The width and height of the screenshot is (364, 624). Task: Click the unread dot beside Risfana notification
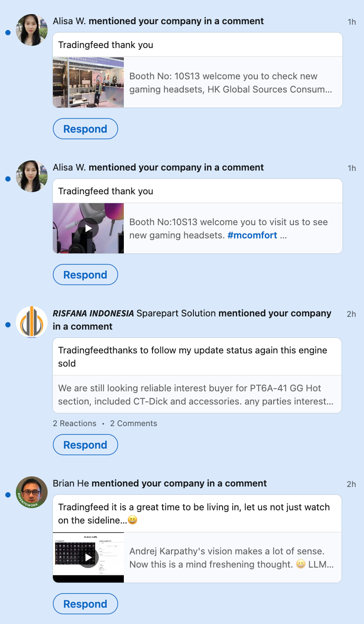[x=7, y=325]
